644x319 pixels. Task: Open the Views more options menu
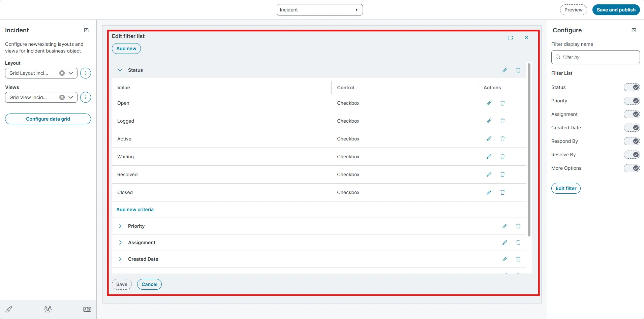(x=86, y=97)
